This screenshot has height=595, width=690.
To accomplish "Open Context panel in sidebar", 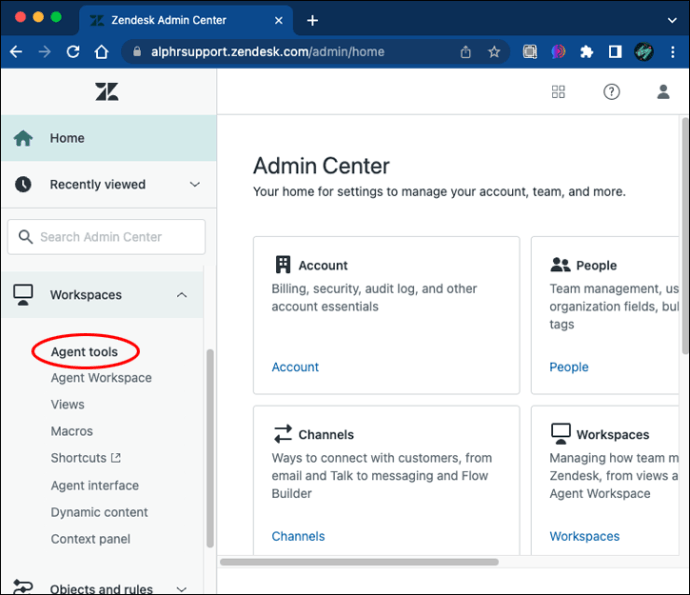I will click(x=91, y=539).
